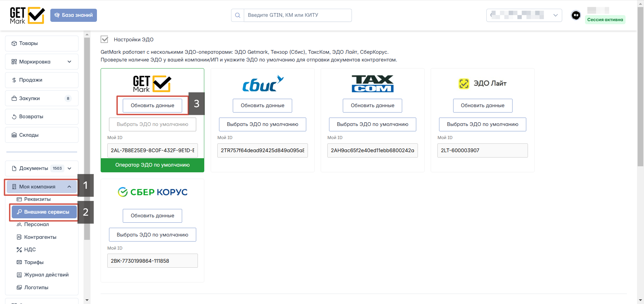644x304 pixels.
Task: Click the Моя компания building icon
Action: pos(14,187)
